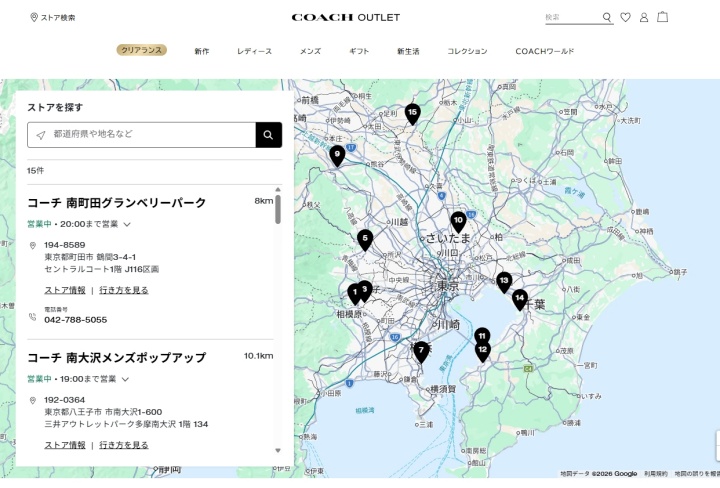
Task: Click the black store search button
Action: pos(269,135)
